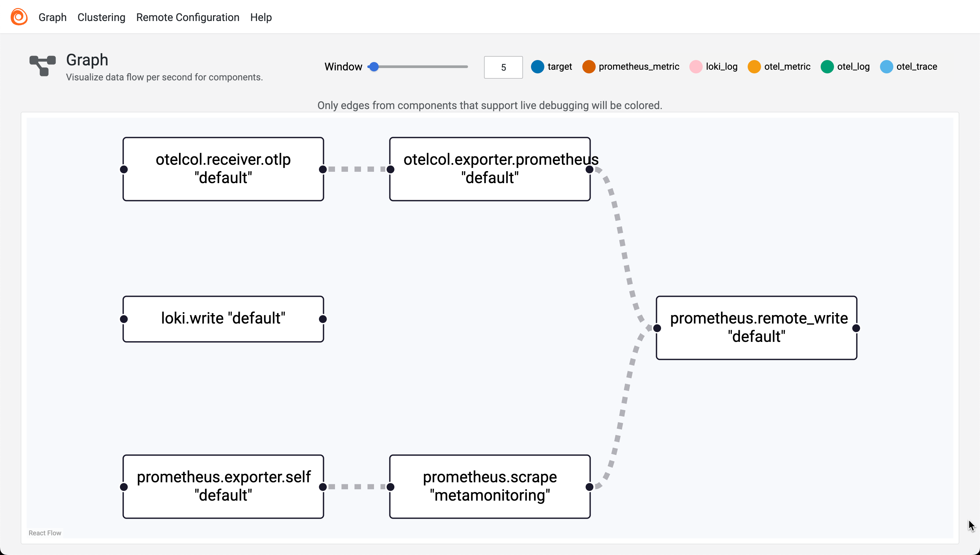980x555 pixels.
Task: Go to Remote Configuration page
Action: click(188, 17)
